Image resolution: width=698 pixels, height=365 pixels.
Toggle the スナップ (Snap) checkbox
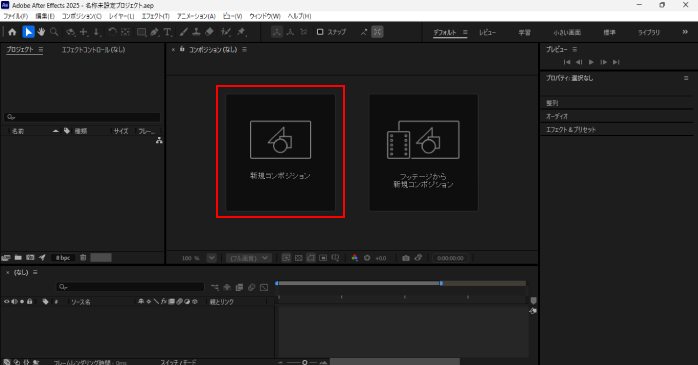point(320,32)
